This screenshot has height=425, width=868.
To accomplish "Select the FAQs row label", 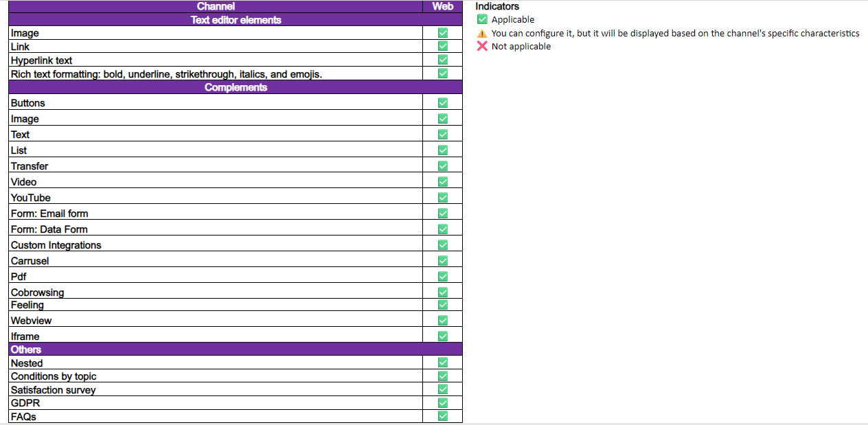I will coord(23,417).
